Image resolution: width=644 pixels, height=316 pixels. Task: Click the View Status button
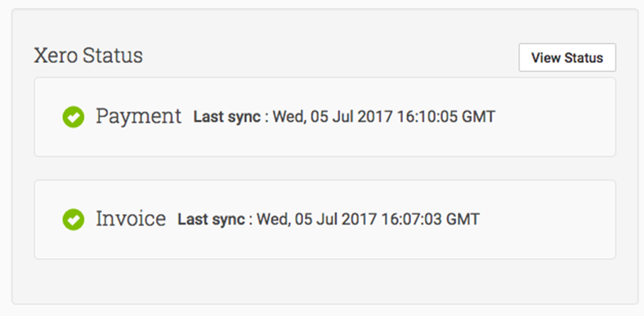tap(567, 57)
